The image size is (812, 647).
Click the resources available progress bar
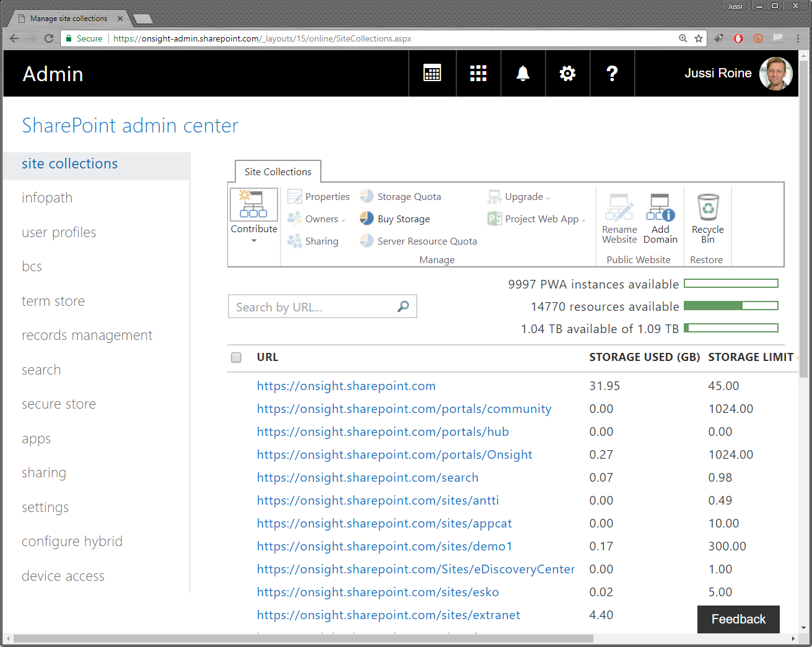(731, 306)
